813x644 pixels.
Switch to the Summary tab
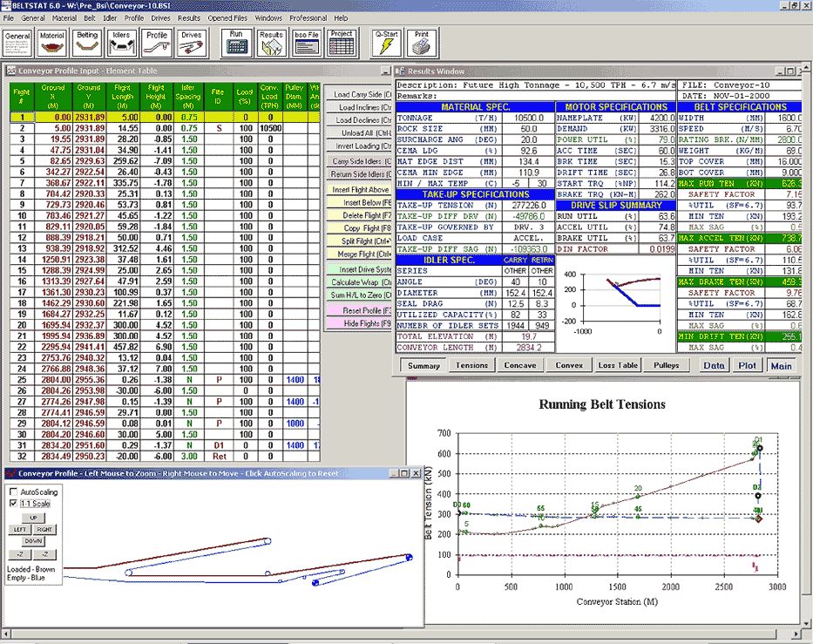click(x=423, y=365)
